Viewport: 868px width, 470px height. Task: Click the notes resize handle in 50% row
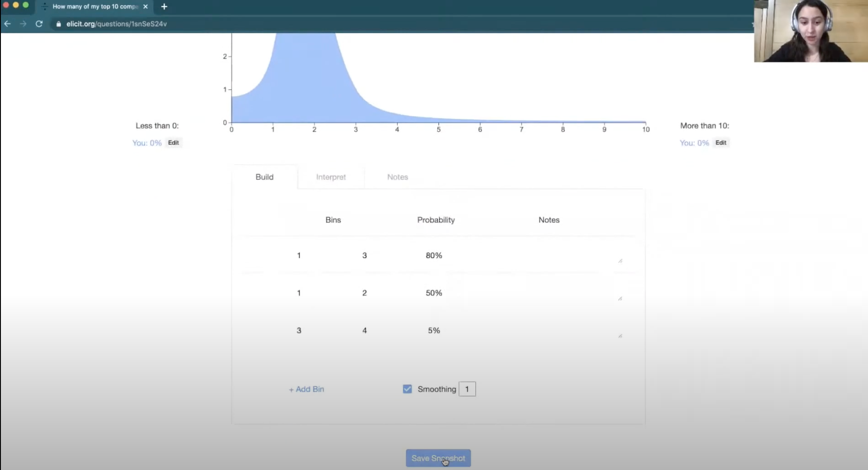pyautogui.click(x=620, y=298)
